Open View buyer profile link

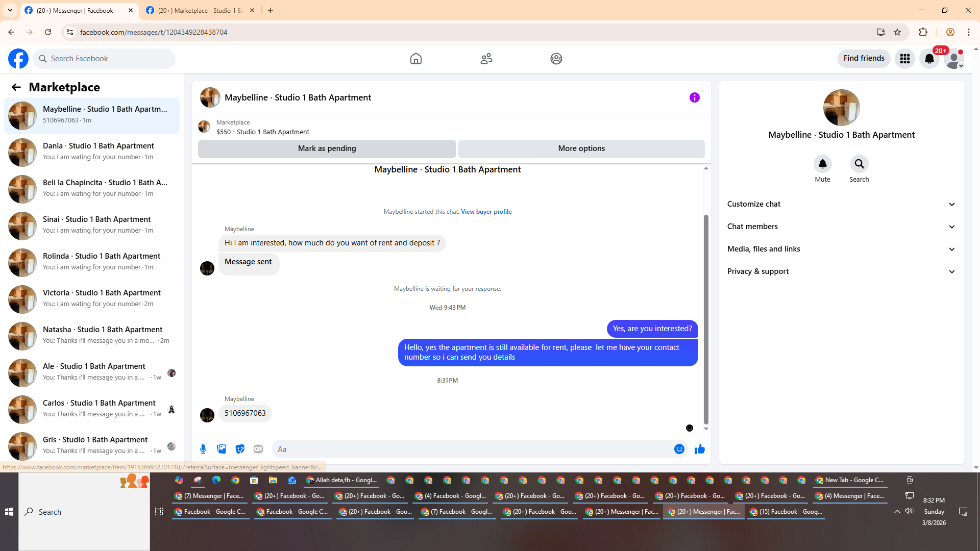486,212
